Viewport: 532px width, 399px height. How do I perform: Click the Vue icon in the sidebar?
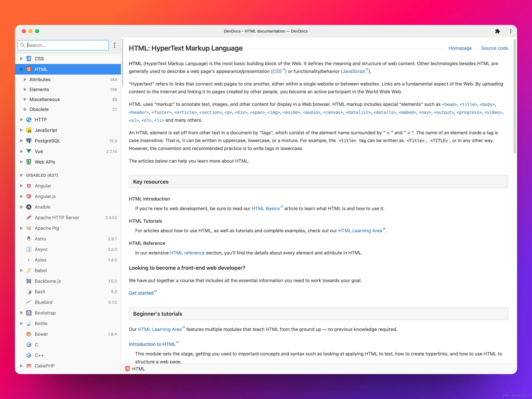click(x=29, y=151)
